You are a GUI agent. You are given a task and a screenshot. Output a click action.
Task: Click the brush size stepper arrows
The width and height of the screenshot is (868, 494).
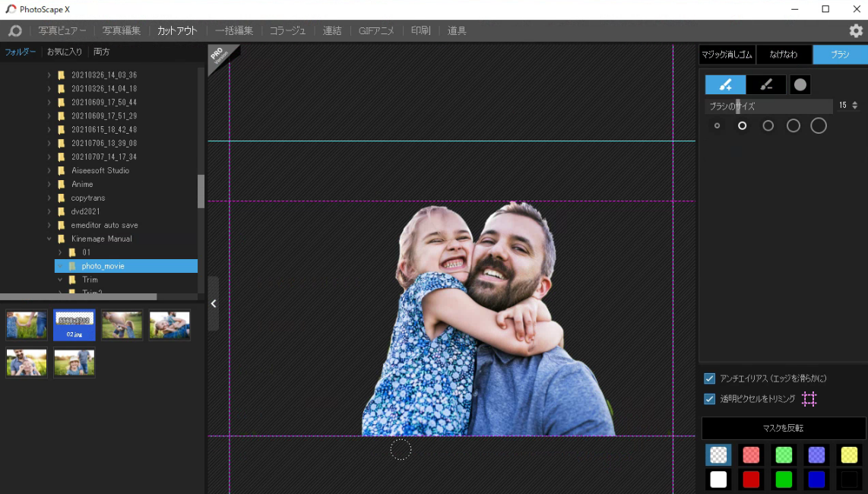coord(855,105)
